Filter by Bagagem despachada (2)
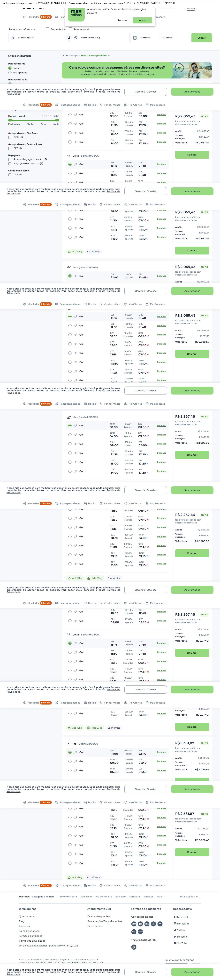This screenshot has width=220, height=980. [10, 164]
